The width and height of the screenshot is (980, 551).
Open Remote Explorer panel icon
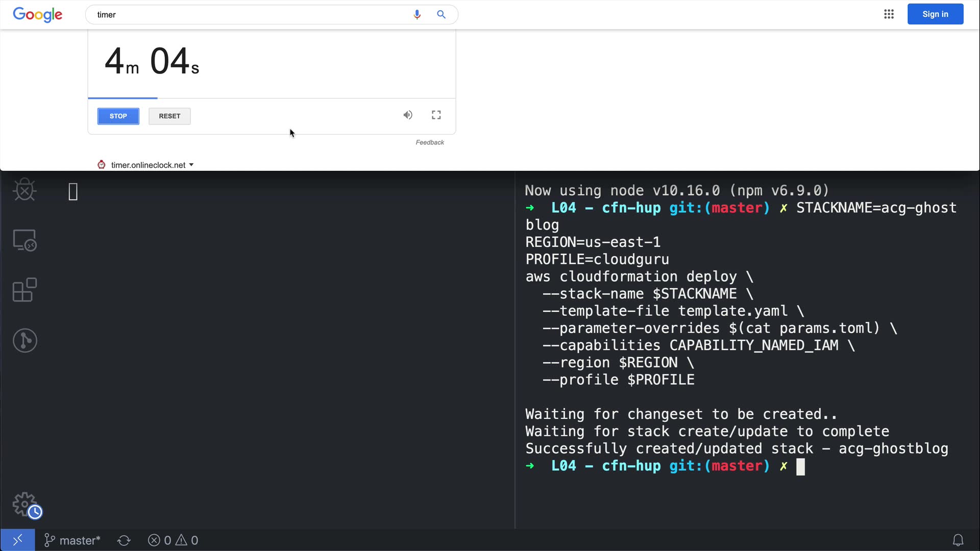click(24, 240)
